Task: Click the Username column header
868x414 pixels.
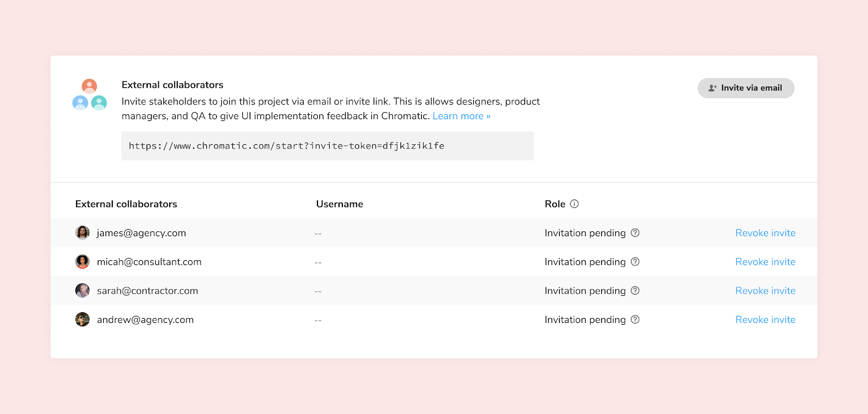Action: point(340,204)
